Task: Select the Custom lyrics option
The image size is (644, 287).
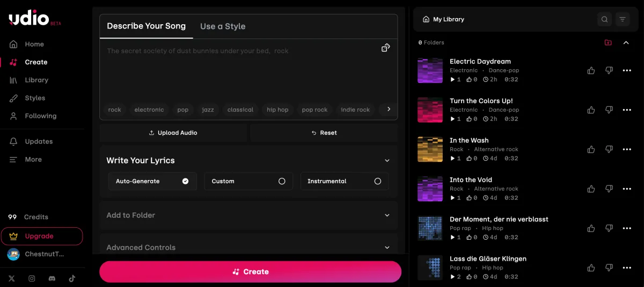Action: tap(248, 181)
